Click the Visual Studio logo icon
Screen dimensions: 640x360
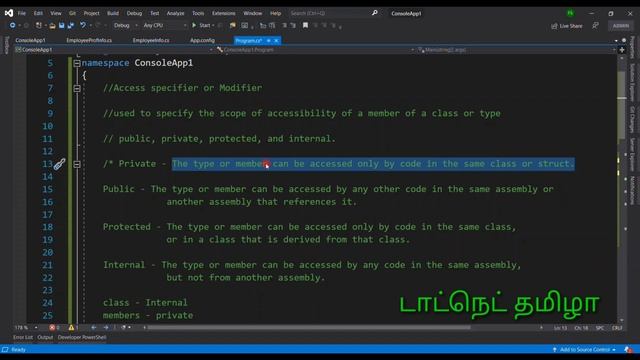click(9, 13)
